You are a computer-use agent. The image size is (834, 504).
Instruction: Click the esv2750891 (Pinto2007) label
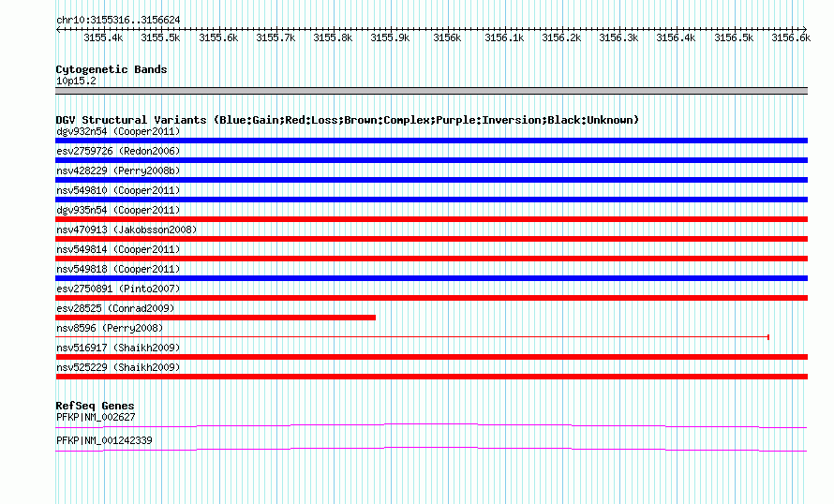pos(118,289)
